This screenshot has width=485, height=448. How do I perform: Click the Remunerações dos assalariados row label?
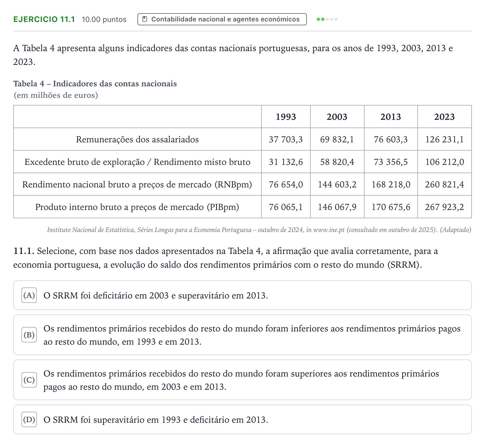click(137, 139)
